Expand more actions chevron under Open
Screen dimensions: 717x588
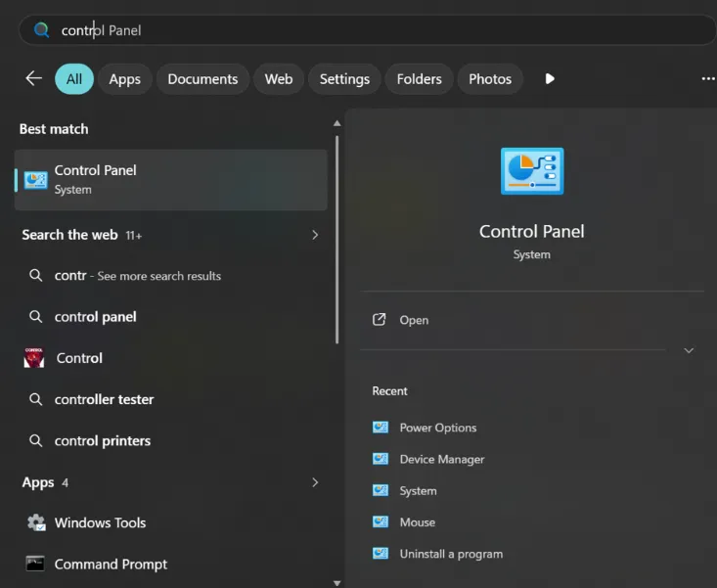point(689,350)
